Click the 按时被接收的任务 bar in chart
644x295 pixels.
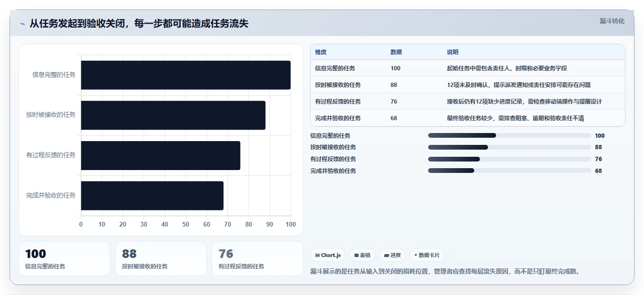pos(173,115)
